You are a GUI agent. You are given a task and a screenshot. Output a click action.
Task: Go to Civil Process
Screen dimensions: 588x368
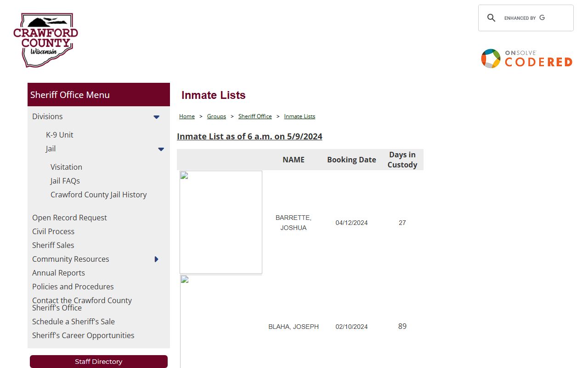53,231
